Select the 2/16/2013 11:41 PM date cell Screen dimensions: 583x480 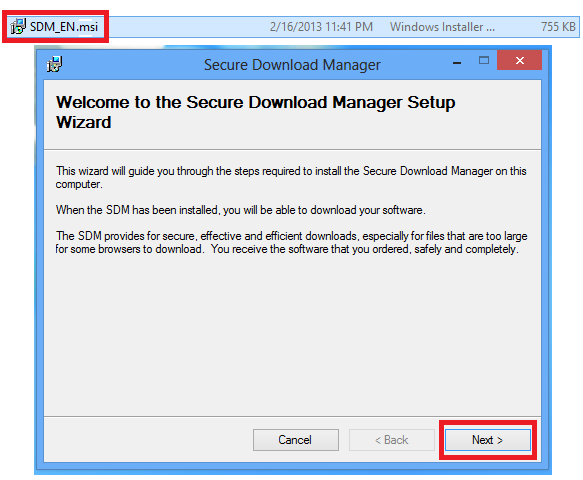321,27
